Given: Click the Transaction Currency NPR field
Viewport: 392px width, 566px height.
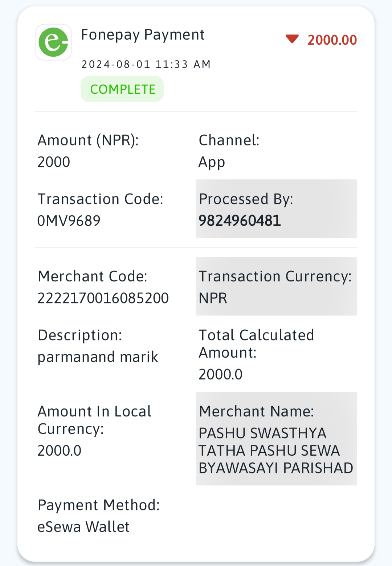Looking at the screenshot, I should click(x=277, y=286).
